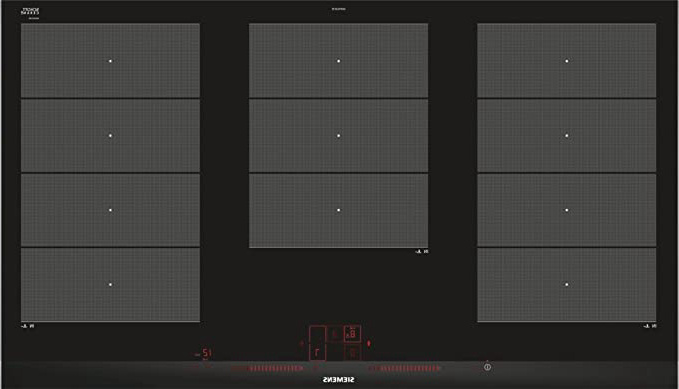Tap the main power on/off symbol
The height and width of the screenshot is (389, 679).
[x=487, y=367]
